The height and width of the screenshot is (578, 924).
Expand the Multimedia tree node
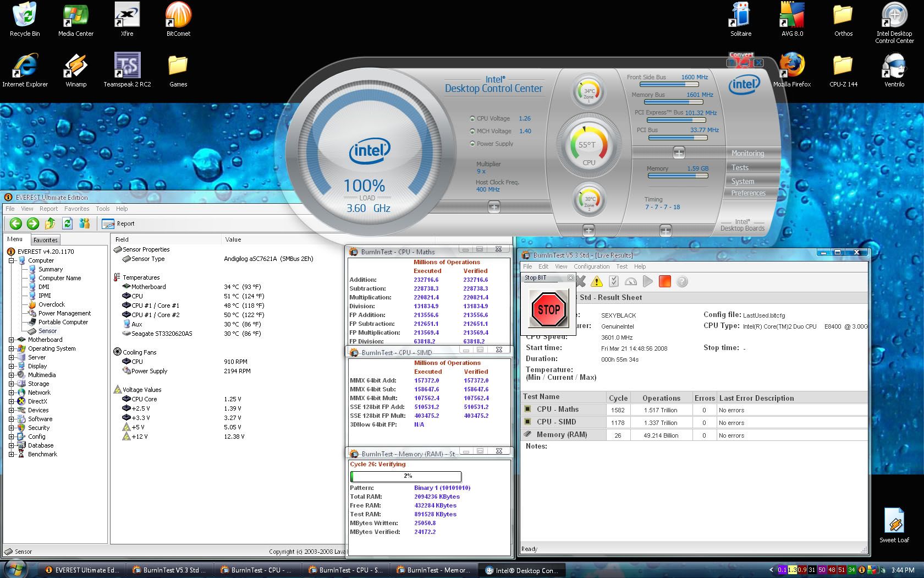12,375
